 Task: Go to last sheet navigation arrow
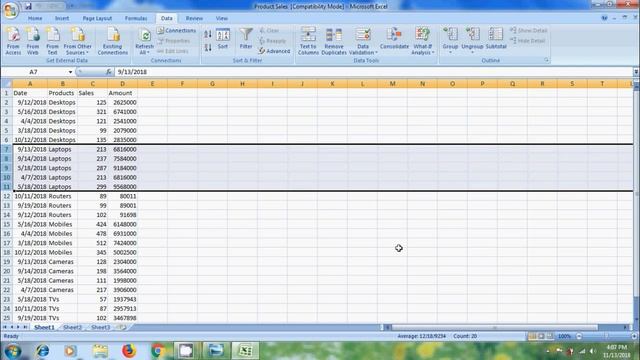(x=25, y=327)
